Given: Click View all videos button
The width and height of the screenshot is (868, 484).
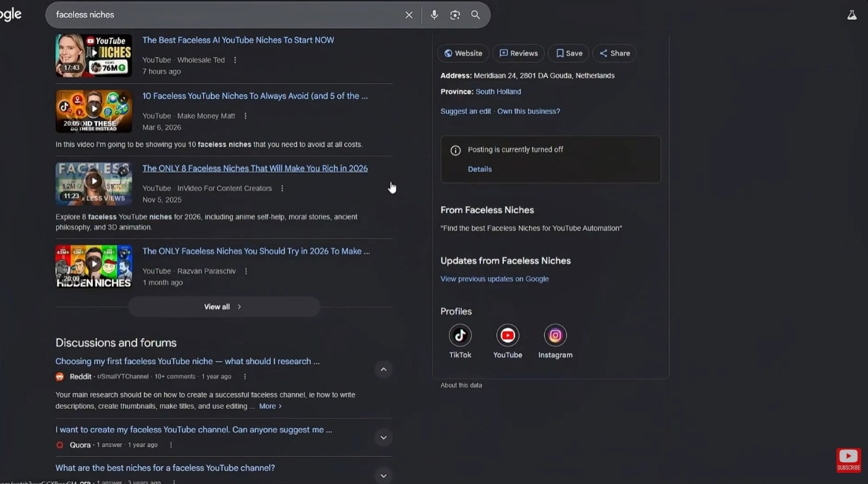Looking at the screenshot, I should (x=224, y=307).
